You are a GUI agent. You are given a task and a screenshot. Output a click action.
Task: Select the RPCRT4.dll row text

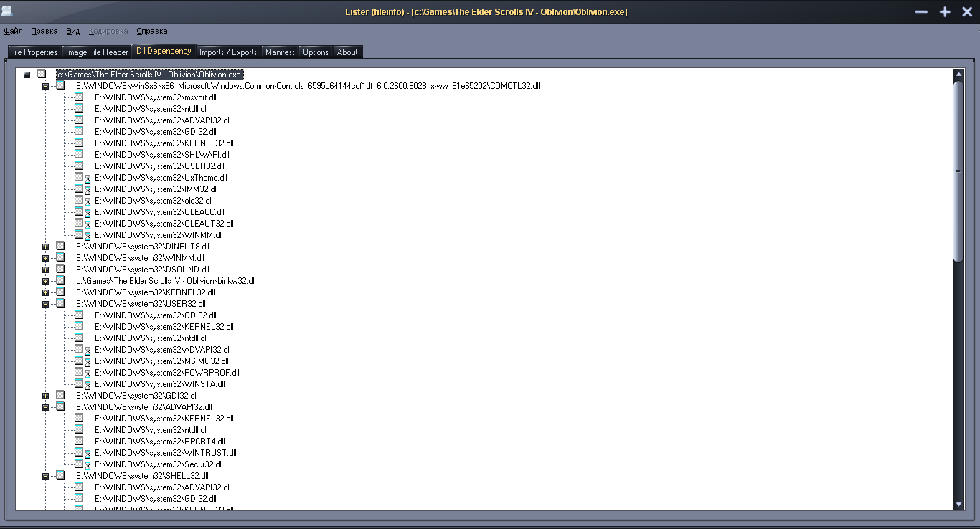tap(160, 441)
